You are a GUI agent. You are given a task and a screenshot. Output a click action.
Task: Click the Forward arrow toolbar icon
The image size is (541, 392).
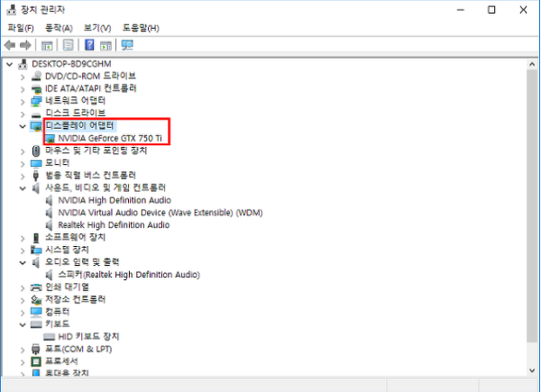(x=25, y=45)
